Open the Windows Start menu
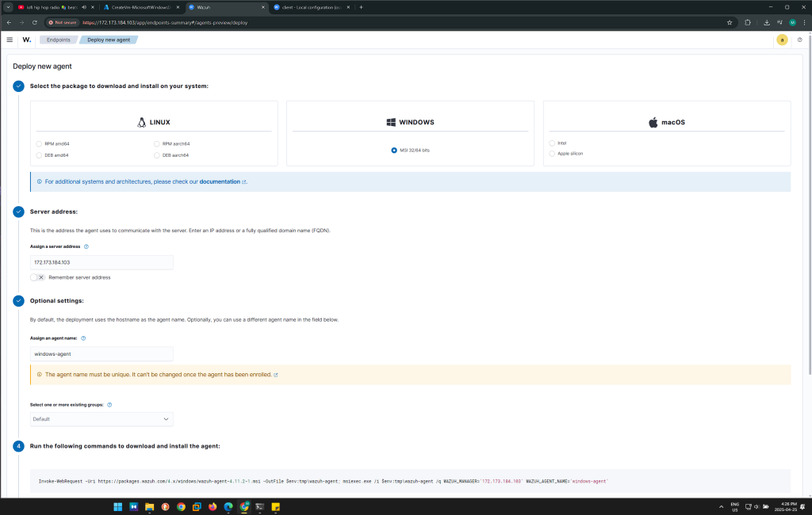The width and height of the screenshot is (812, 515). coord(117,507)
